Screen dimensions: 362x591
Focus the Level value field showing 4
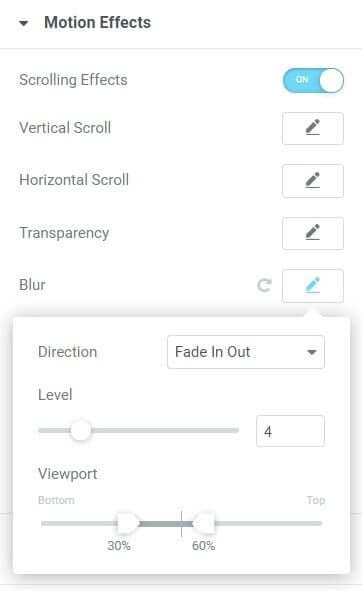(x=290, y=431)
